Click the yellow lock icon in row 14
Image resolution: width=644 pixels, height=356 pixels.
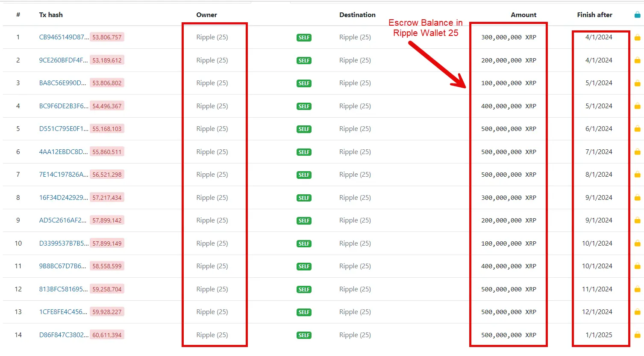point(637,335)
